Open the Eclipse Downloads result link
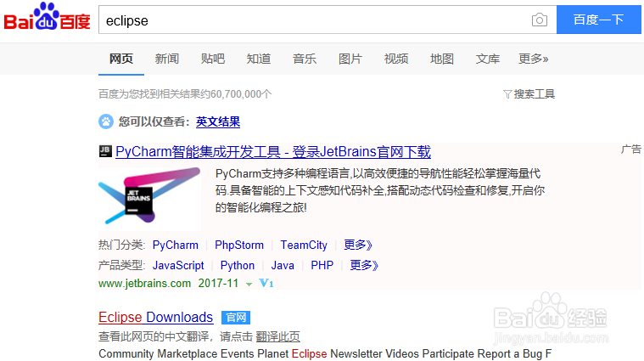The width and height of the screenshot is (644, 361). coord(155,318)
